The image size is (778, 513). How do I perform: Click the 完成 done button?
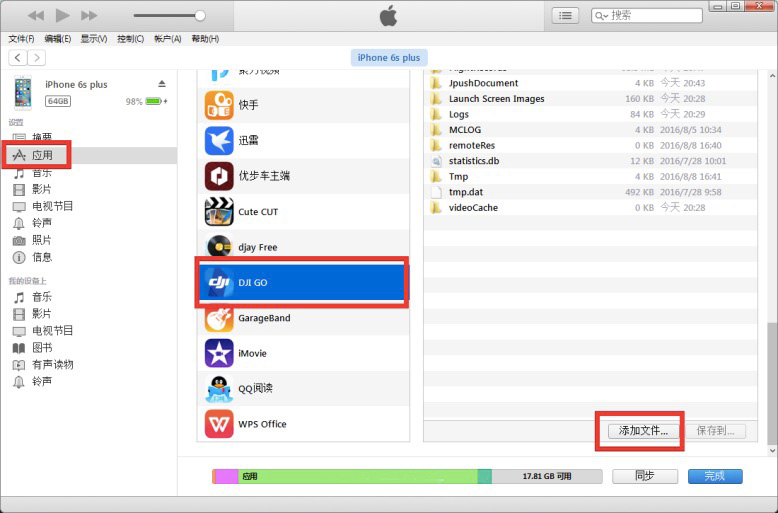point(715,476)
